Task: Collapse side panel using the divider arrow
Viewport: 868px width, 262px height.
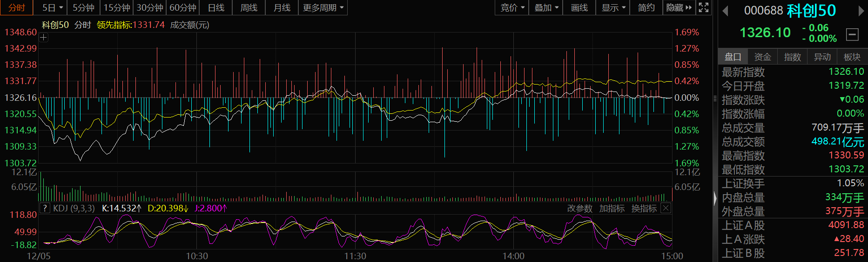Action: click(x=715, y=198)
